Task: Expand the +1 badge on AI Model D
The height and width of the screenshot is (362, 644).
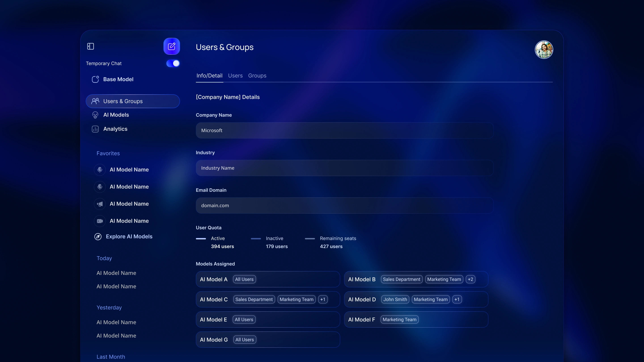Action: (457, 299)
